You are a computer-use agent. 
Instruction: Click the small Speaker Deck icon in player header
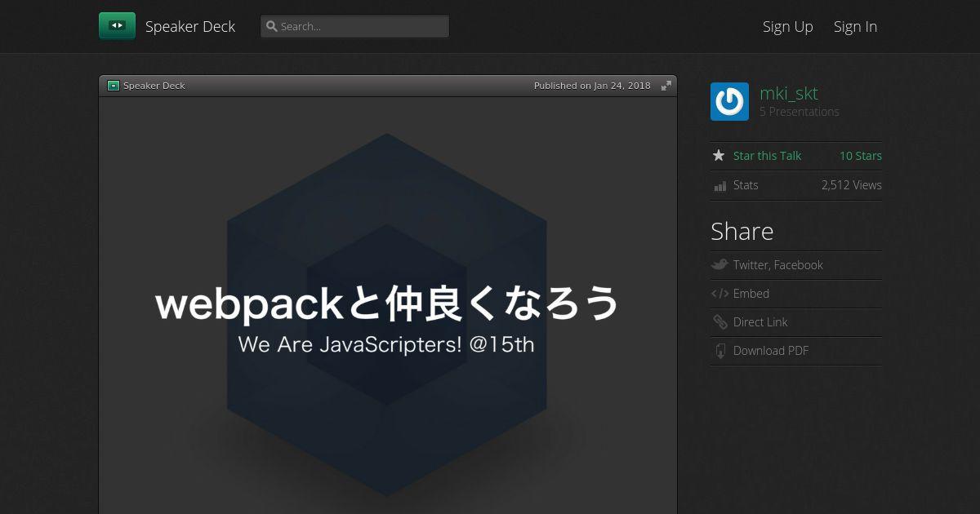point(114,86)
